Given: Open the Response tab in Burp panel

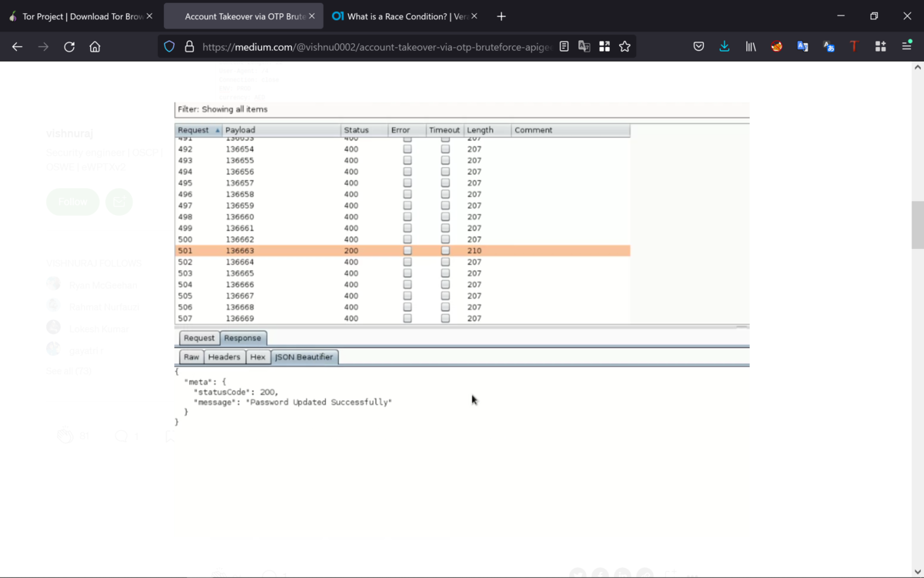Looking at the screenshot, I should click(x=243, y=338).
